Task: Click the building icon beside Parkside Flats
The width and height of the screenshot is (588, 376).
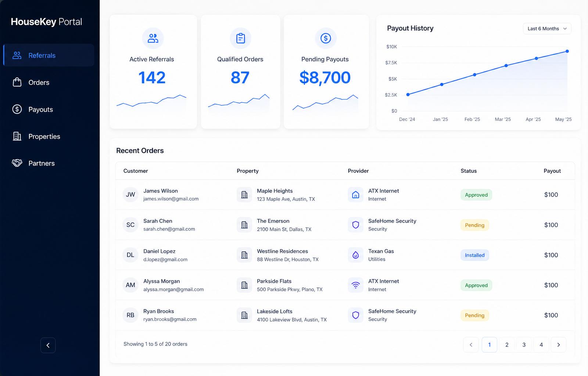Action: tap(244, 285)
